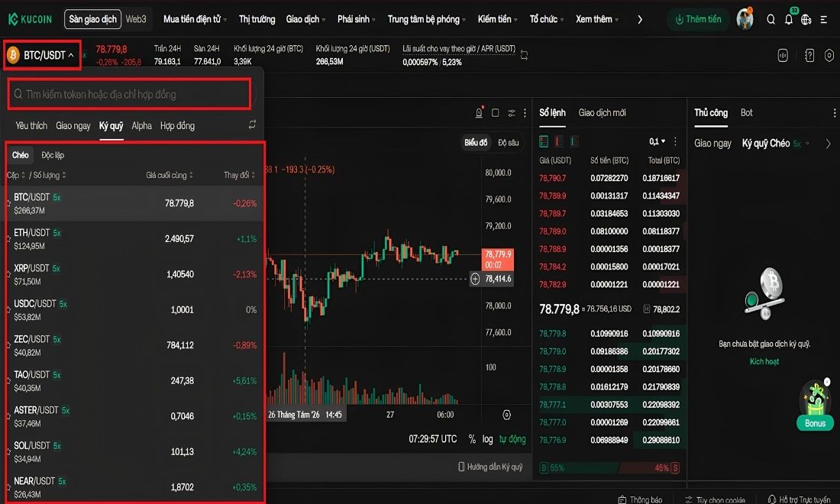Select the Yêu thích tab
Image resolution: width=840 pixels, height=504 pixels.
pos(31,125)
